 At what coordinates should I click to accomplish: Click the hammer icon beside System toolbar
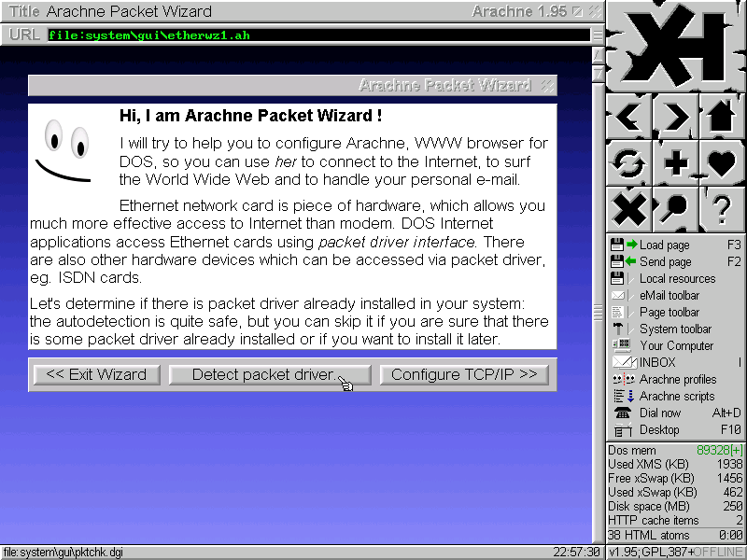pos(618,329)
